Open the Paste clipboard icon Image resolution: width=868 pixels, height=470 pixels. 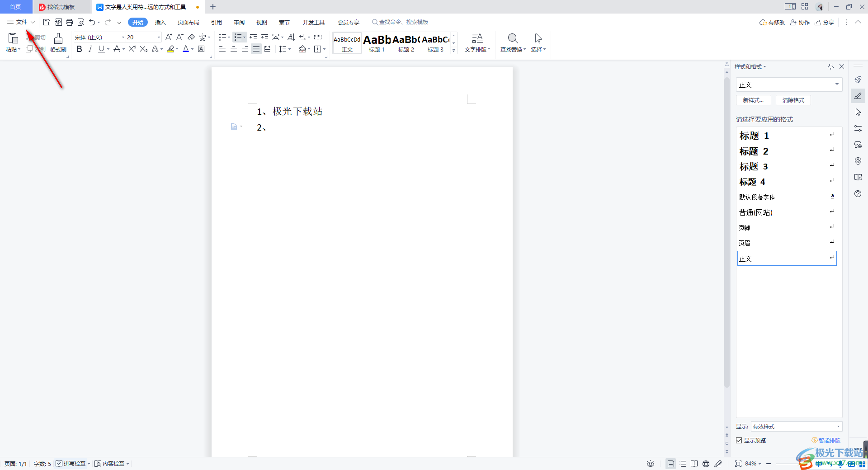click(13, 38)
